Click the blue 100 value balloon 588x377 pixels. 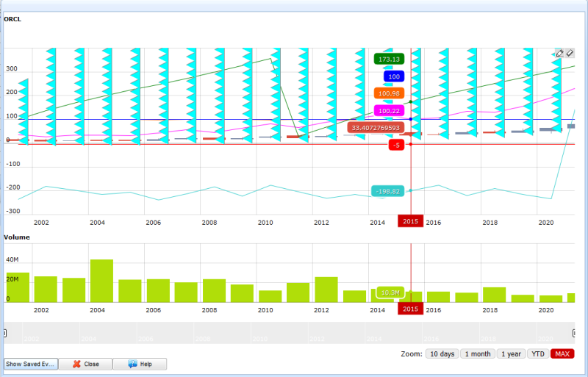[394, 76]
